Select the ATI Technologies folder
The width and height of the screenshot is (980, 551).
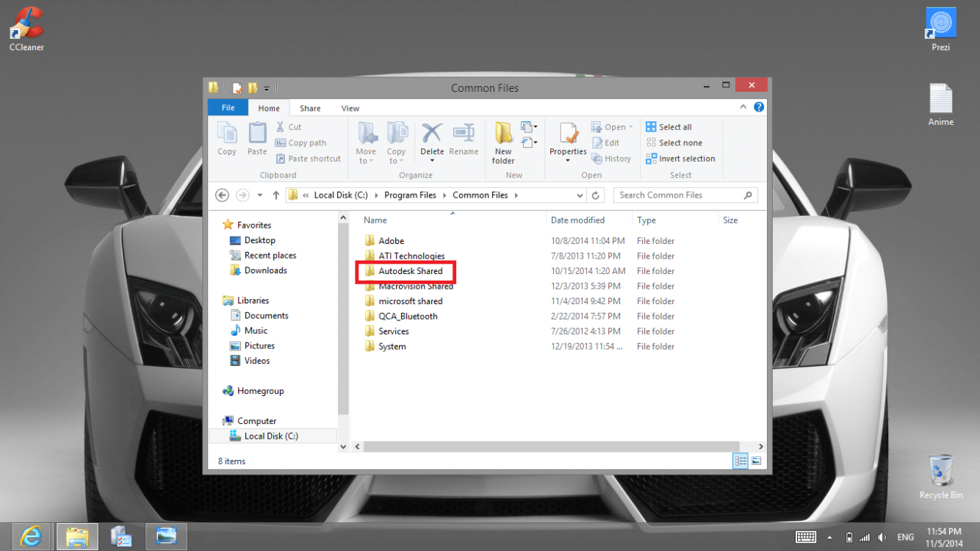click(405, 256)
